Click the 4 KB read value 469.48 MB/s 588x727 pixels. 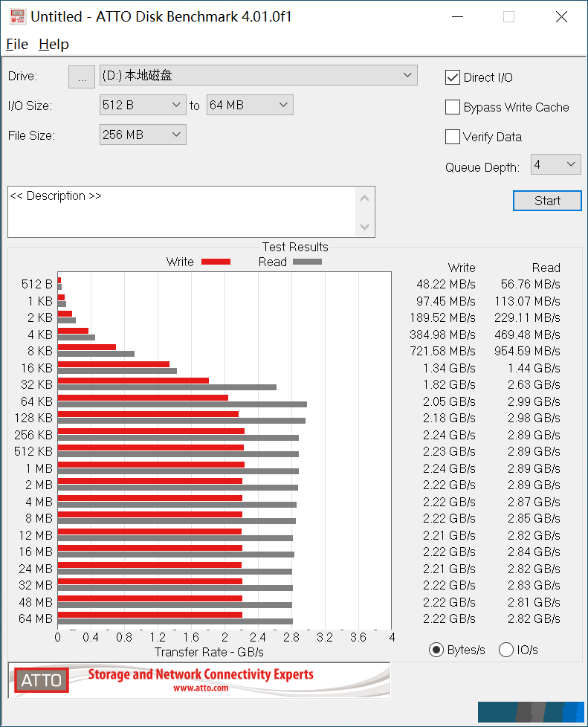pyautogui.click(x=527, y=335)
